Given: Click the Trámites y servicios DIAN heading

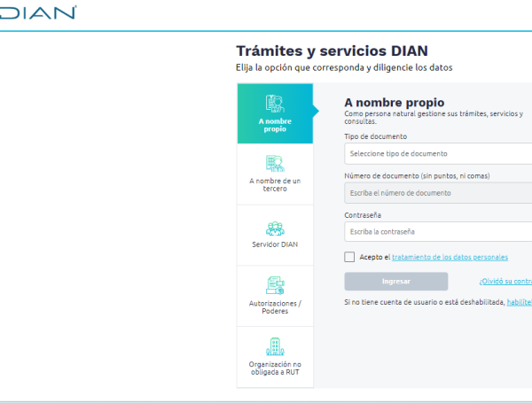Looking at the screenshot, I should (332, 50).
